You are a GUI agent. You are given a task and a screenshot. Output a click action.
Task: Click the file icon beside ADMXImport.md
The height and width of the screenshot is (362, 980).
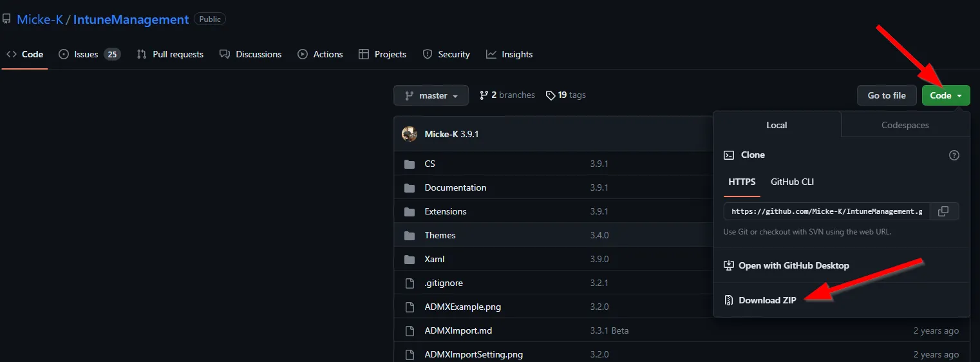(x=410, y=331)
